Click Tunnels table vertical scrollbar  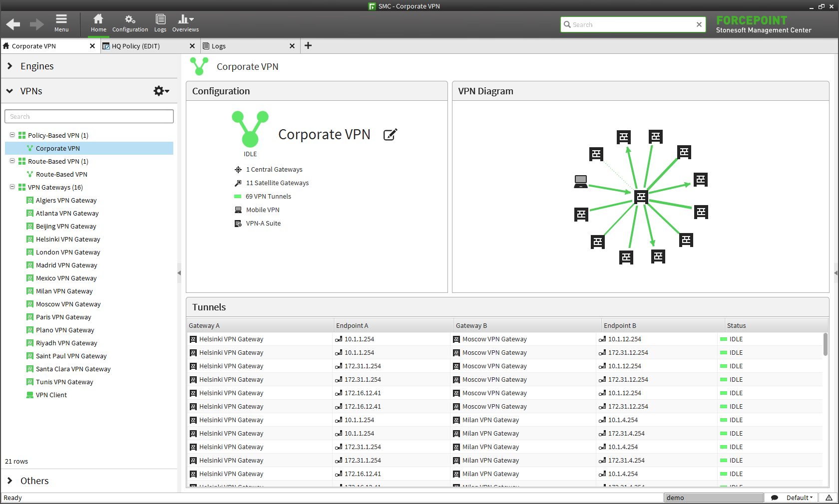coord(825,344)
